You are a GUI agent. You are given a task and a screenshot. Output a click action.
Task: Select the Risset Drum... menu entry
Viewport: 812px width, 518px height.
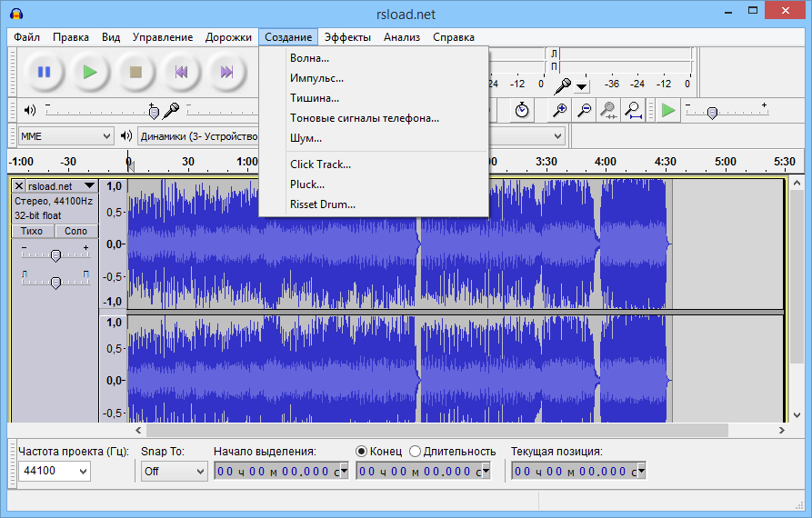coord(323,204)
